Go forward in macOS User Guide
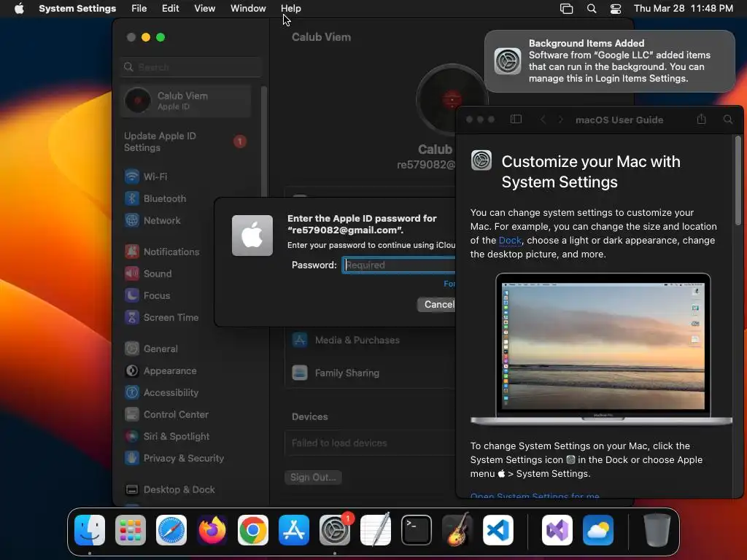The width and height of the screenshot is (747, 560). point(561,120)
